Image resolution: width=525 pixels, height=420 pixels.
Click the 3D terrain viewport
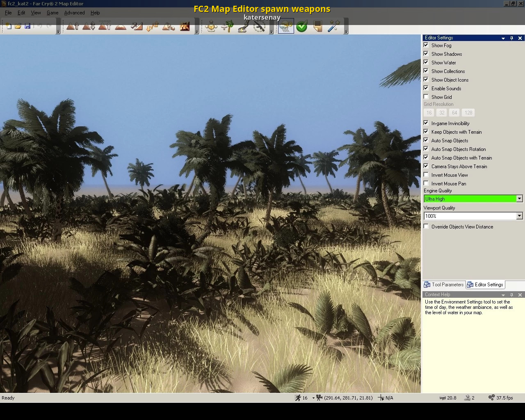click(x=210, y=214)
